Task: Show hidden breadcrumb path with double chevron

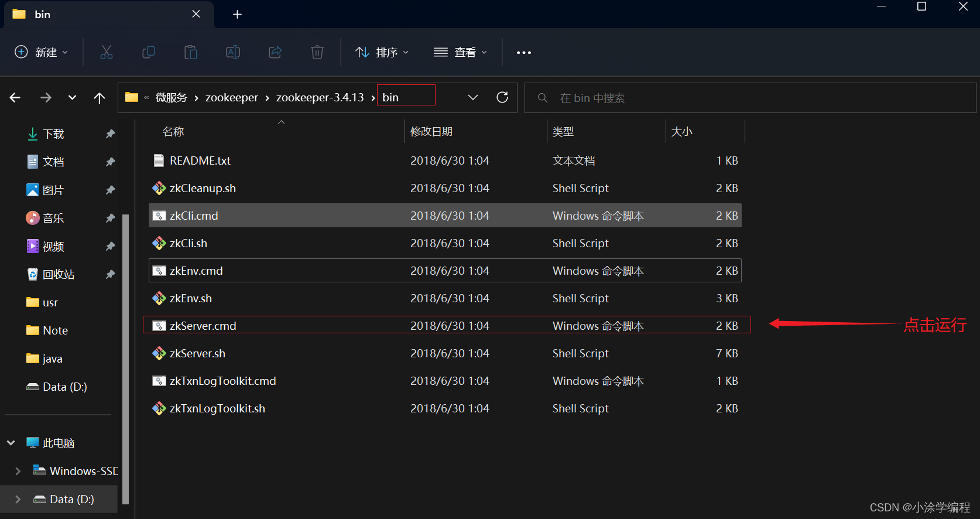Action: coord(146,98)
